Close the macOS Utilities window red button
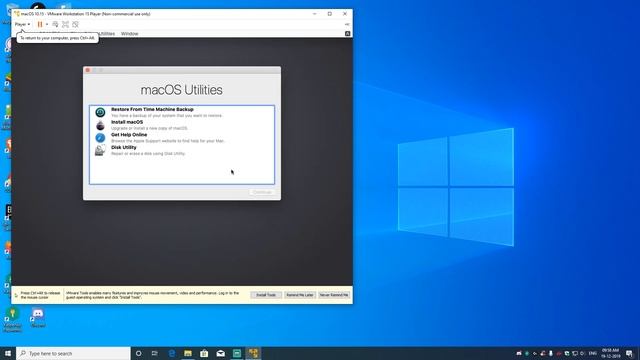 point(87,70)
